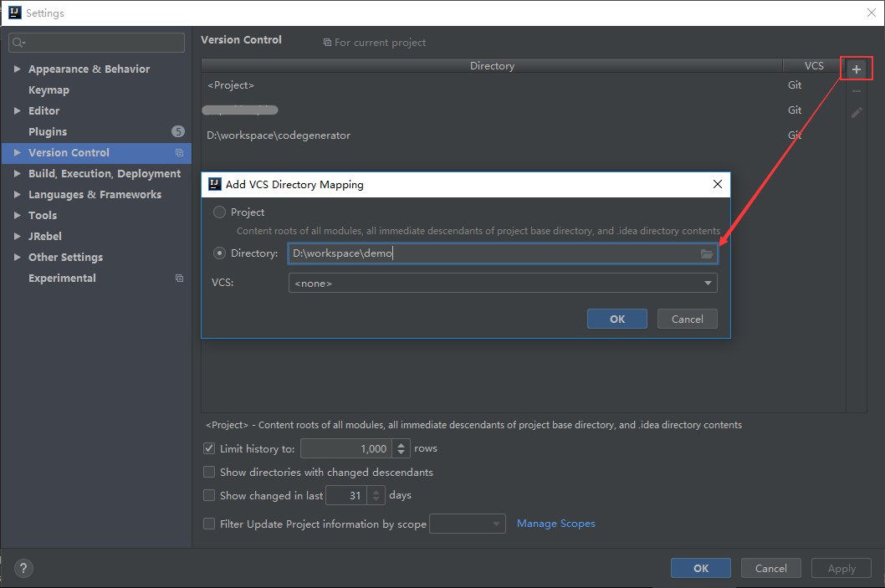
Task: Uncheck Limit history to option
Action: coord(208,447)
